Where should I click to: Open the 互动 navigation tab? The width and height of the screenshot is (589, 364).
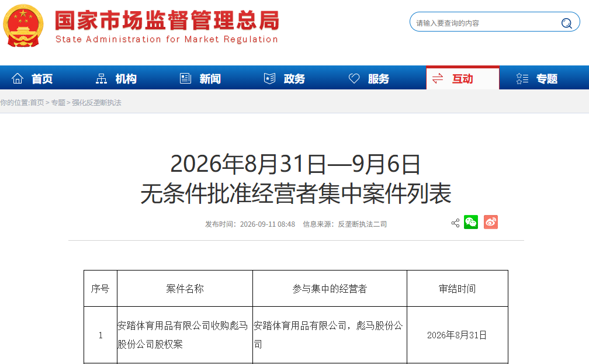coord(462,78)
